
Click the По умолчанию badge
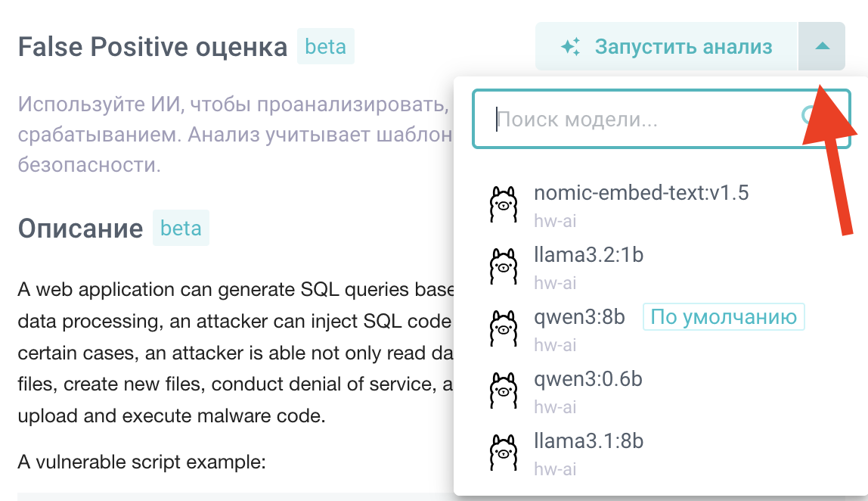724,317
